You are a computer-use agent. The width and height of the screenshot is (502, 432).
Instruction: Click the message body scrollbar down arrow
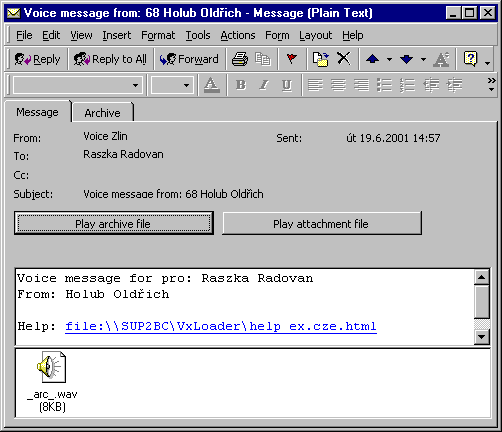point(481,337)
